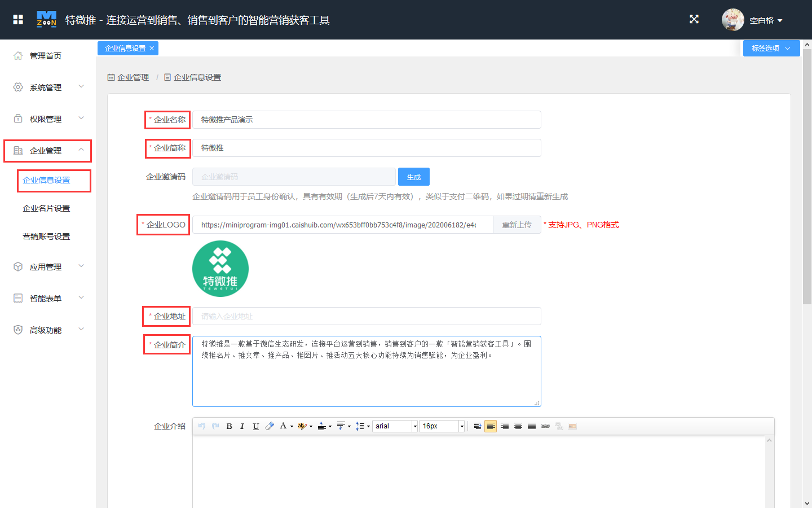This screenshot has height=508, width=812.
Task: Click the indent icon in editor toolbar
Action: [477, 426]
